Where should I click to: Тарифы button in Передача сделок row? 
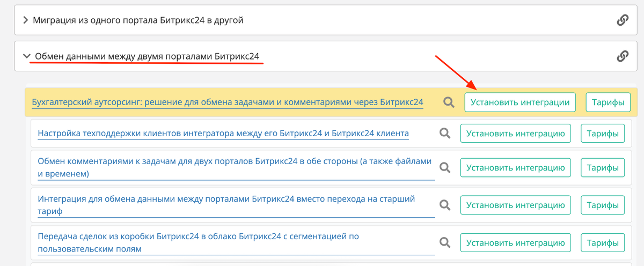[603, 242]
